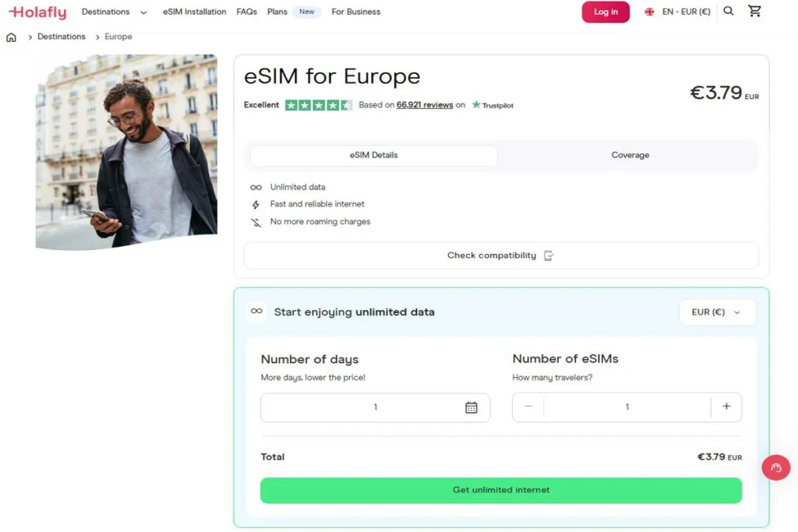This screenshot has width=798, height=532.
Task: Click the Check compatibility button
Action: 501,255
